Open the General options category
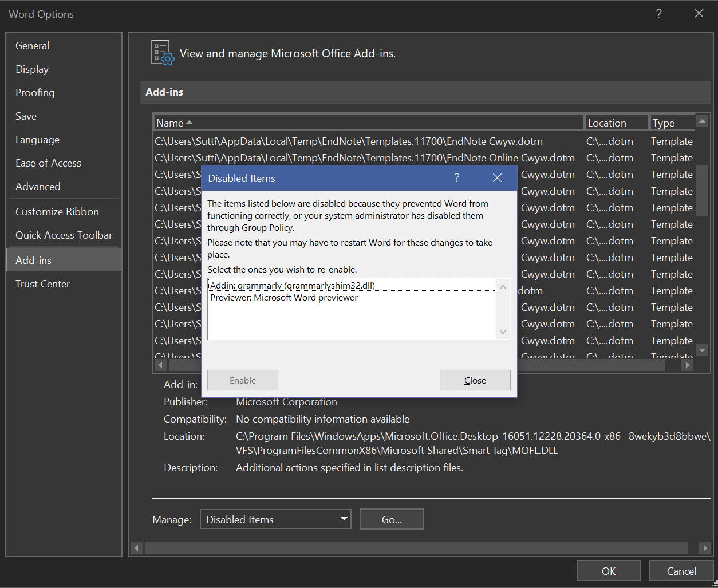718x588 pixels. (x=64, y=46)
